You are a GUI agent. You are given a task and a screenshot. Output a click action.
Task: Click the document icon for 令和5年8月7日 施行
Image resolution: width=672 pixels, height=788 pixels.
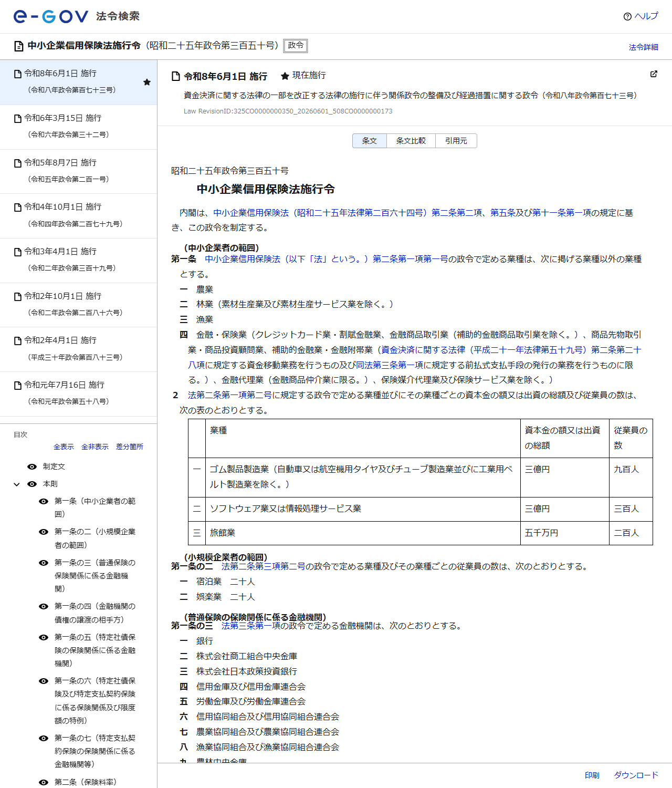click(18, 163)
